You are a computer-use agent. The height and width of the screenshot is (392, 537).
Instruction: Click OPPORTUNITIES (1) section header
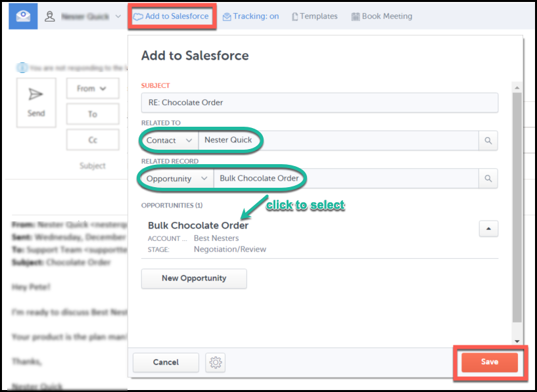pyautogui.click(x=172, y=206)
